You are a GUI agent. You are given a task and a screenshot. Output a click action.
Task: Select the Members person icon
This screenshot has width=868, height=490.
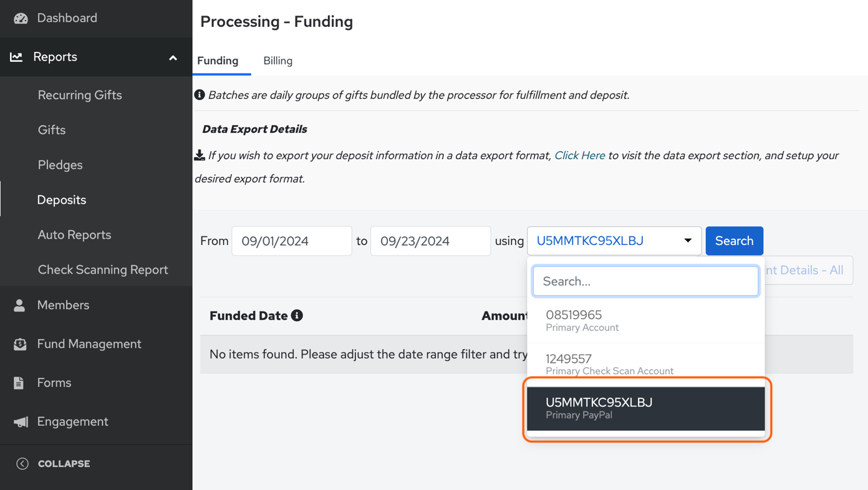point(19,305)
